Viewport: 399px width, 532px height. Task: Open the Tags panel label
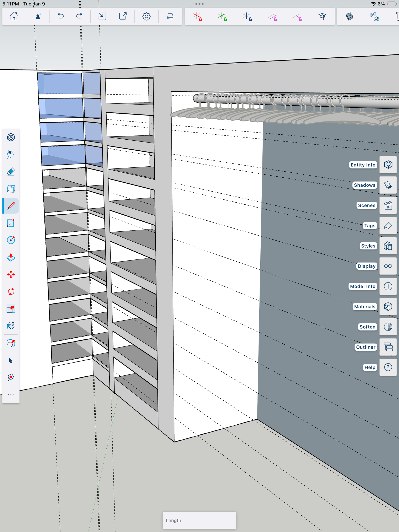coord(369,226)
